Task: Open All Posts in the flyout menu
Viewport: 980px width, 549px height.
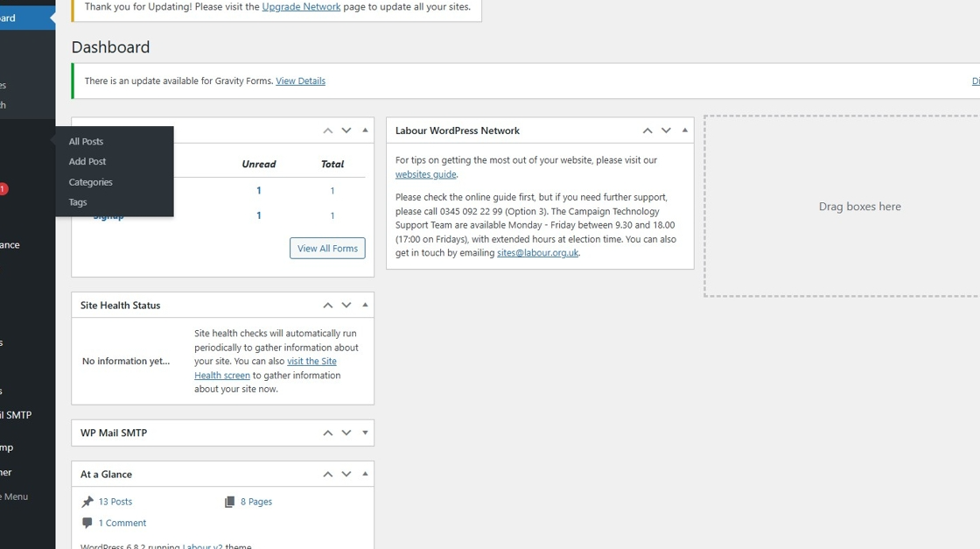Action: (87, 141)
